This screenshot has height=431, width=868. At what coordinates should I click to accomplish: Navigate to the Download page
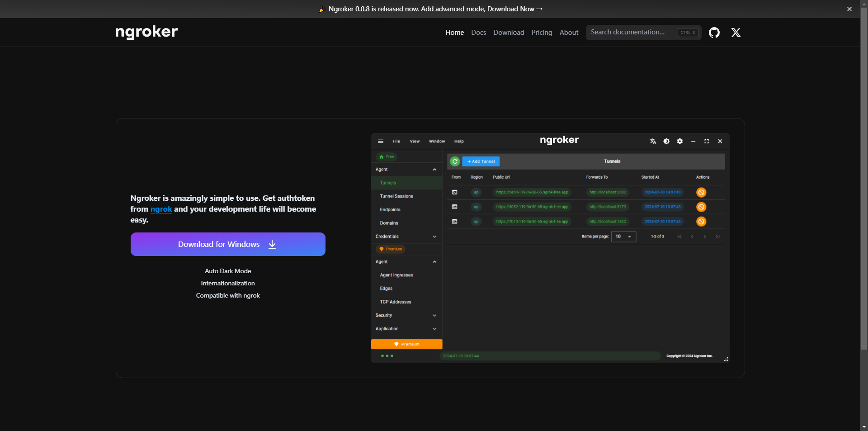click(x=509, y=33)
